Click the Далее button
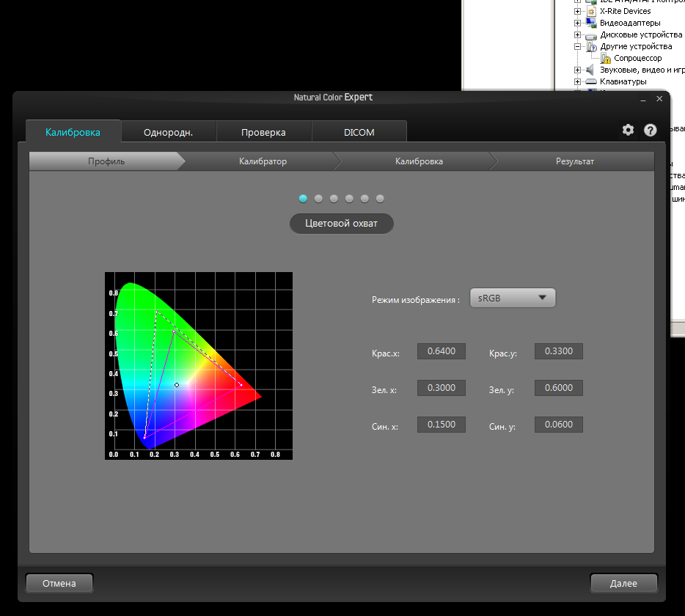Viewport: 685px width, 616px height. (x=624, y=583)
